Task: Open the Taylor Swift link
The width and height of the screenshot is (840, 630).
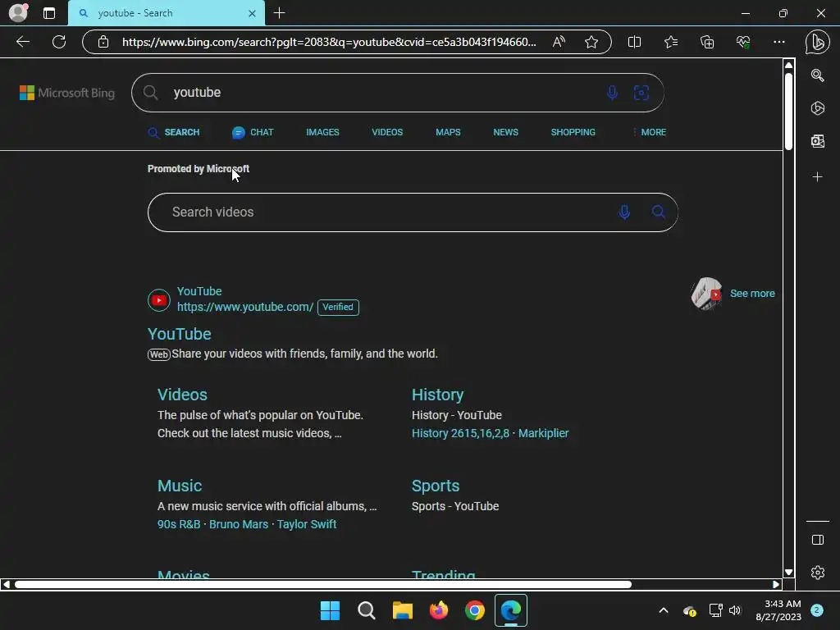Action: [x=307, y=524]
